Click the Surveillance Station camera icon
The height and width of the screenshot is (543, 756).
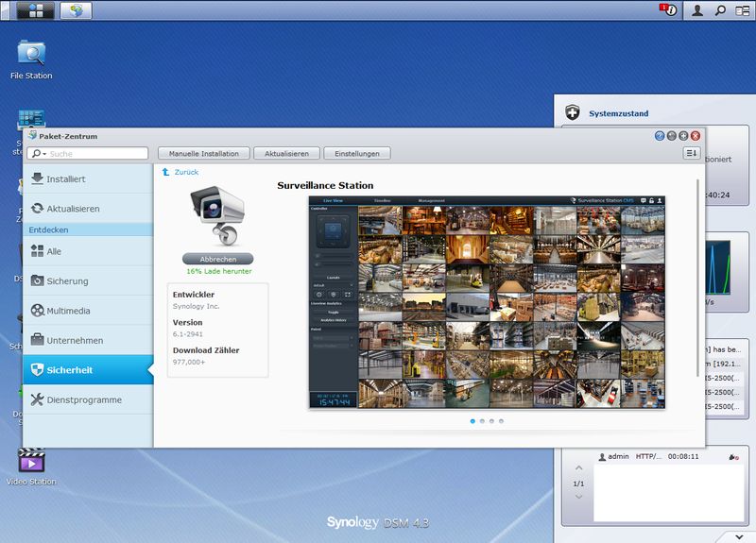click(x=218, y=215)
